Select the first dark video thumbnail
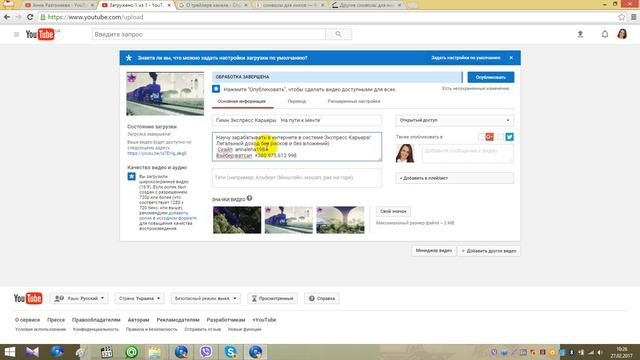 [x=237, y=220]
